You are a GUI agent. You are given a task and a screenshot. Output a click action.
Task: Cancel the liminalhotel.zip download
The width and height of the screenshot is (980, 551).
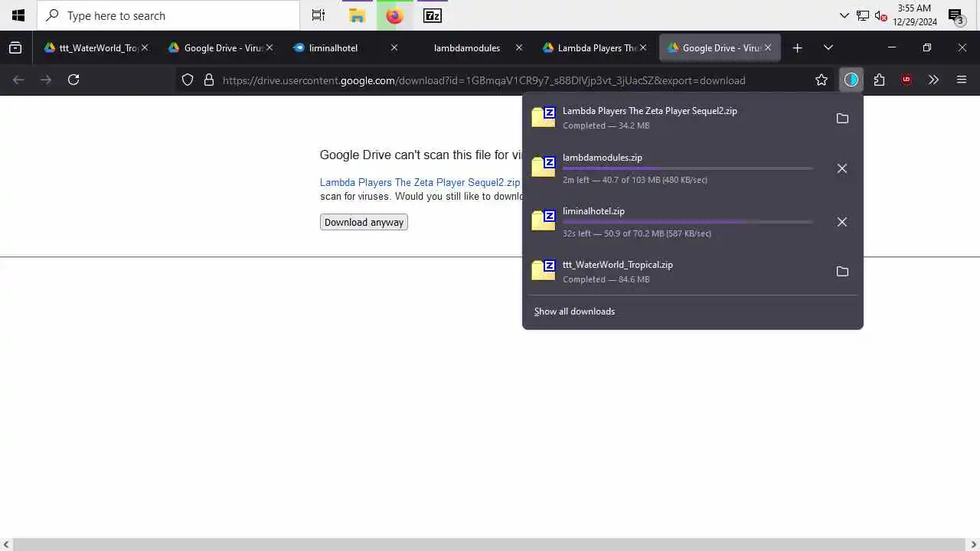point(842,222)
